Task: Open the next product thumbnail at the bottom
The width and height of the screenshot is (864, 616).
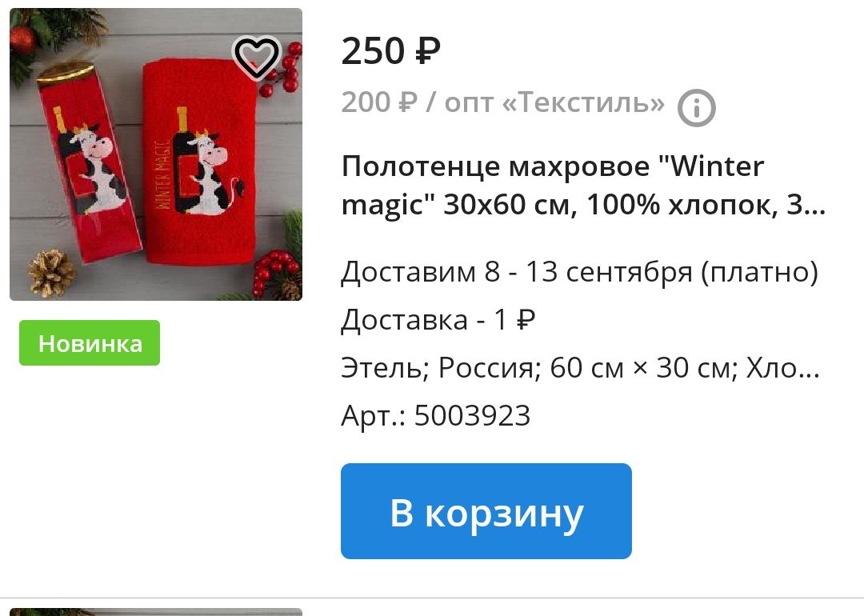Action: tap(156, 611)
